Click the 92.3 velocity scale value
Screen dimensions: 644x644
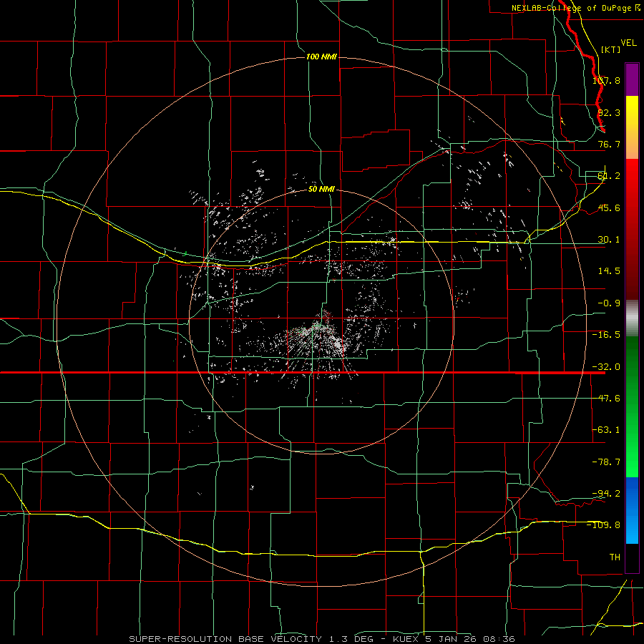pyautogui.click(x=609, y=112)
